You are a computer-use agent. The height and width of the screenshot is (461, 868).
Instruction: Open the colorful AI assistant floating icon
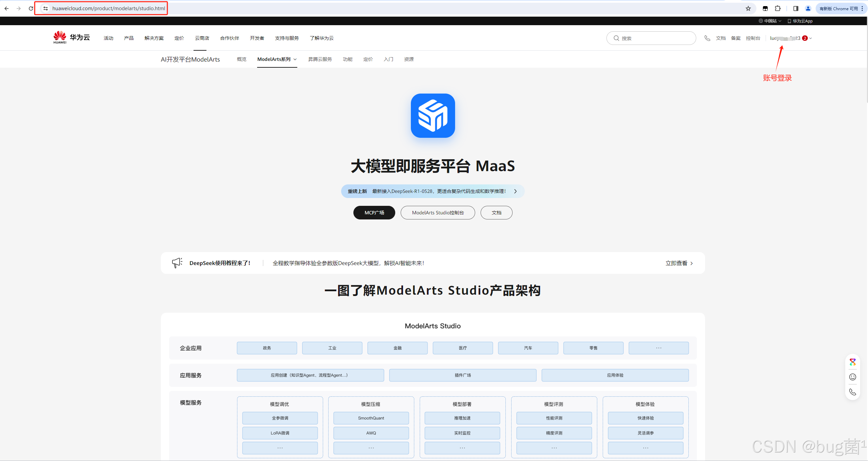tap(853, 362)
